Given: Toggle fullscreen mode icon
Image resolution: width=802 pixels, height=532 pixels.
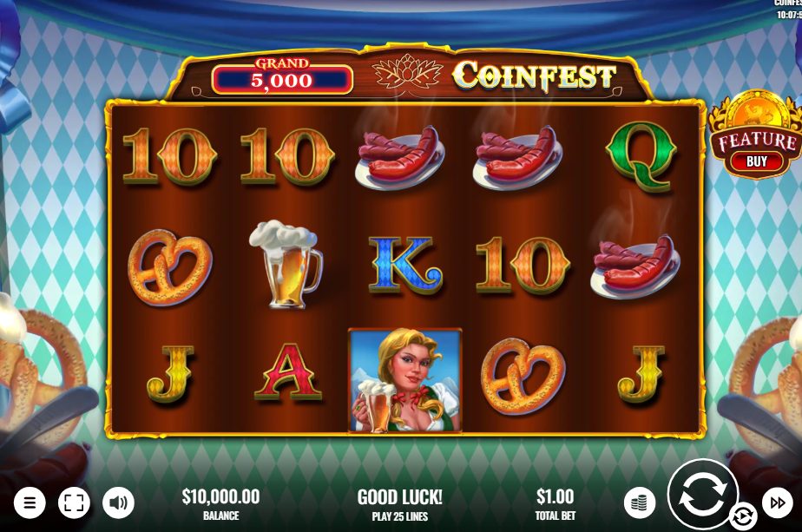Looking at the screenshot, I should click(x=74, y=502).
